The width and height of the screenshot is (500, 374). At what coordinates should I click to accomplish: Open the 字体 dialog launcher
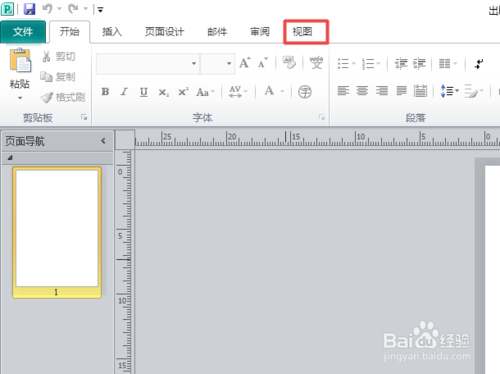[x=322, y=117]
